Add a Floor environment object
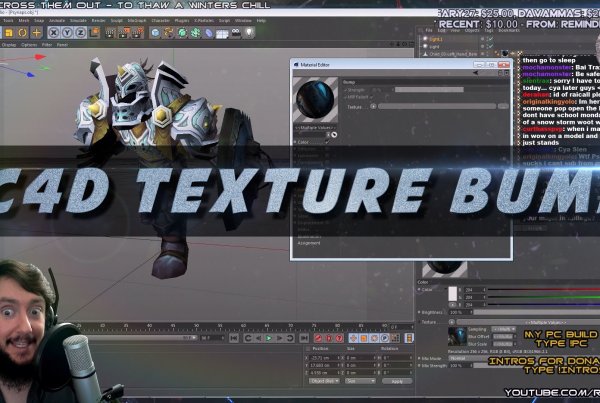The width and height of the screenshot is (600, 403). coord(222,34)
